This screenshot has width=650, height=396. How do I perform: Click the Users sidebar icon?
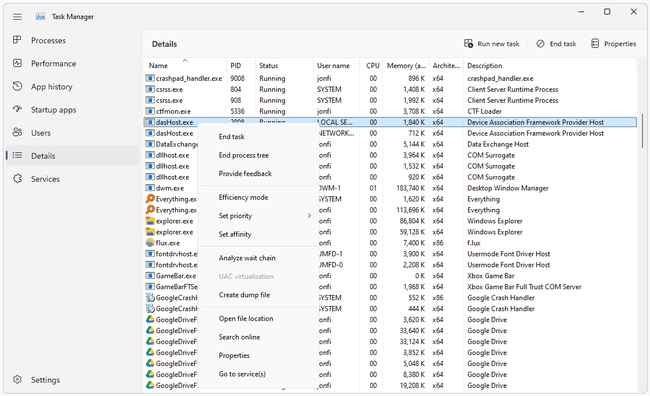(17, 132)
